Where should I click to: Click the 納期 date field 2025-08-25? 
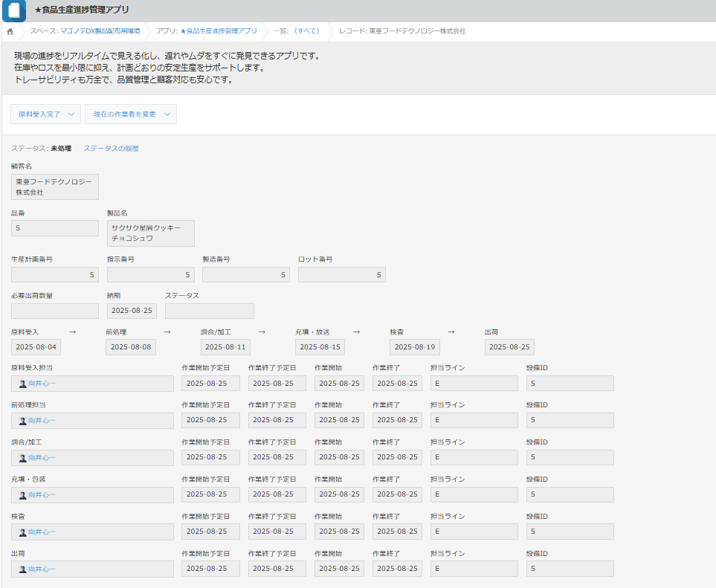[x=132, y=311]
